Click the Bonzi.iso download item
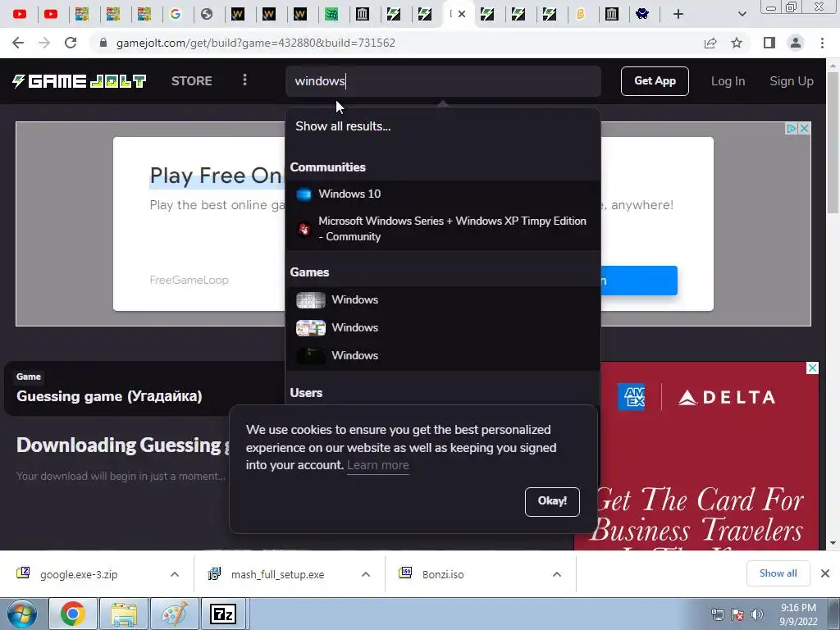 [442, 574]
